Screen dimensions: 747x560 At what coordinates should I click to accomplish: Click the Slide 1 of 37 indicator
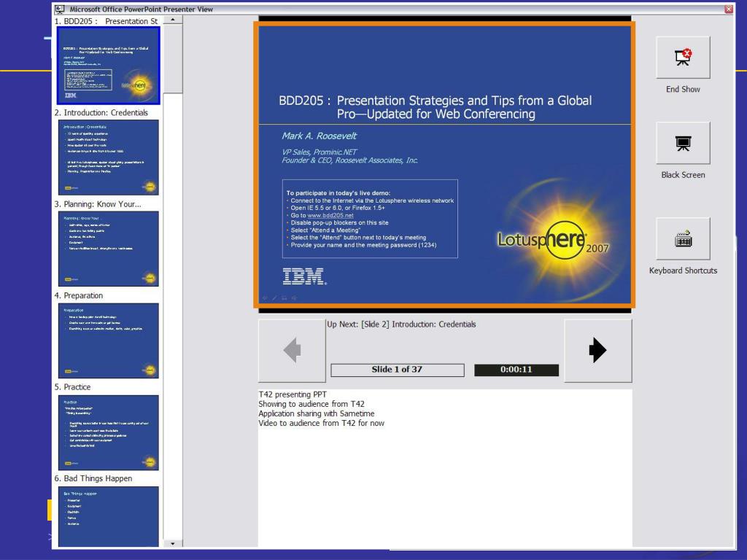[x=398, y=370]
